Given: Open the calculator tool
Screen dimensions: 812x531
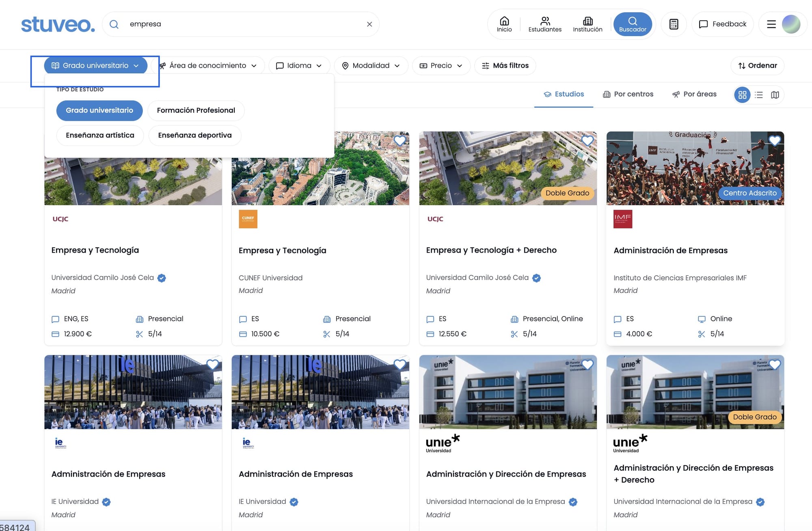Looking at the screenshot, I should [674, 24].
